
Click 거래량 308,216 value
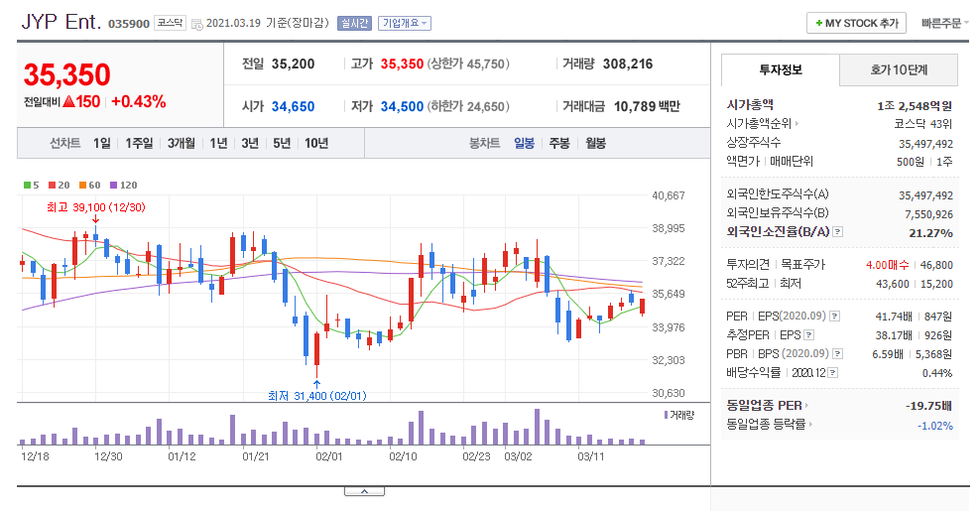628,64
